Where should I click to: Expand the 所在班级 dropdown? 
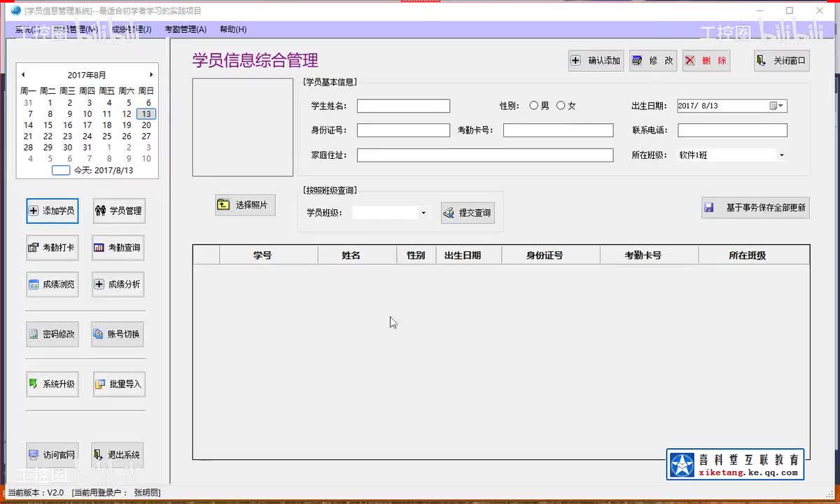pyautogui.click(x=781, y=155)
